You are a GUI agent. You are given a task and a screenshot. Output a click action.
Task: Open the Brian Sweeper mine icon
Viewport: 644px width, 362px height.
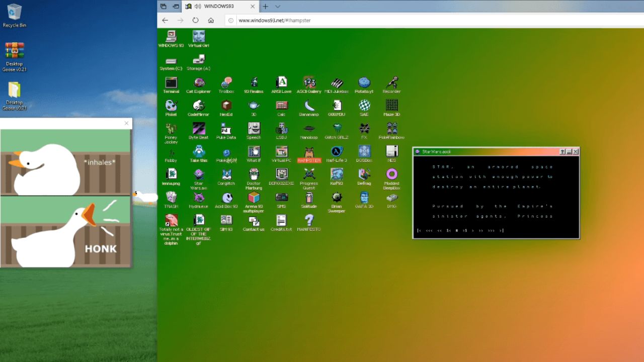(337, 202)
